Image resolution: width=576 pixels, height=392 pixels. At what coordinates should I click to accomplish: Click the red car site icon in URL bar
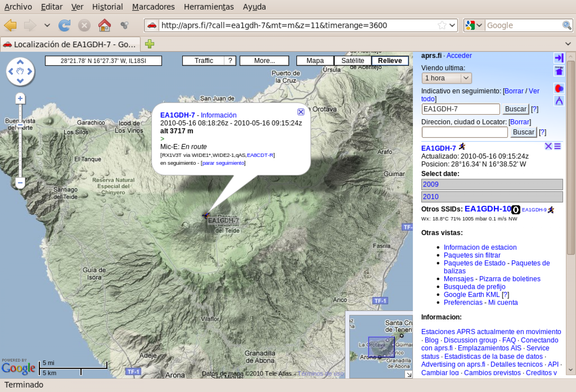click(x=152, y=25)
